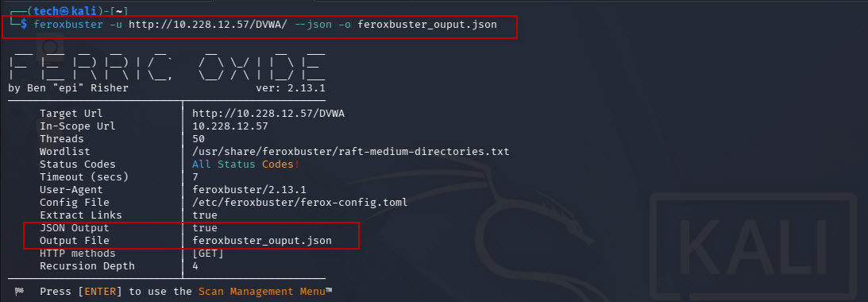
Task: Click the Status Codes label
Action: [x=78, y=165]
